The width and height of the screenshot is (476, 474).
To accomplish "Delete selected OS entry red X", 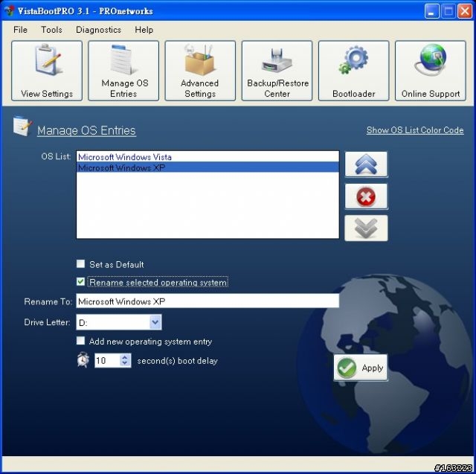I will pyautogui.click(x=366, y=196).
